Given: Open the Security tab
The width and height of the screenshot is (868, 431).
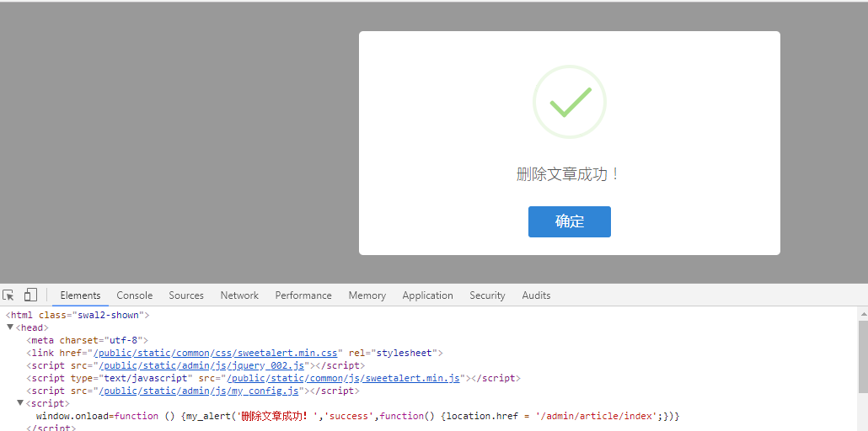Looking at the screenshot, I should point(487,295).
